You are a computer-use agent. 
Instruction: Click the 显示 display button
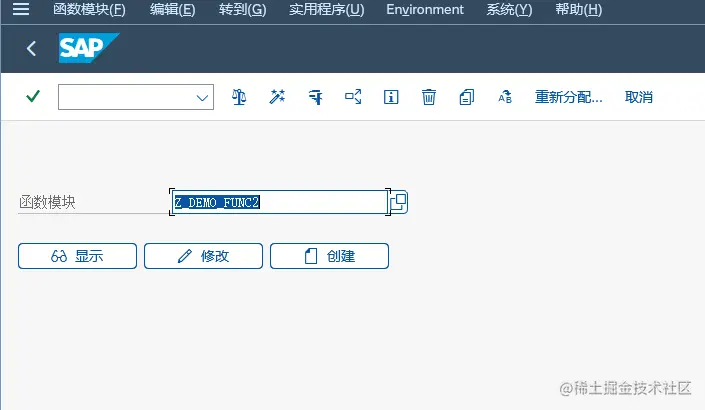pyautogui.click(x=77, y=256)
